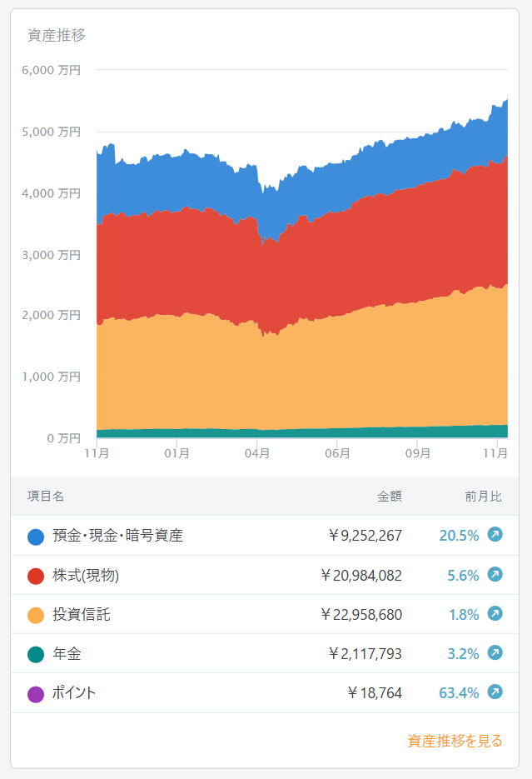
Task: Click the 63.4% change for ポイント
Action: (459, 693)
